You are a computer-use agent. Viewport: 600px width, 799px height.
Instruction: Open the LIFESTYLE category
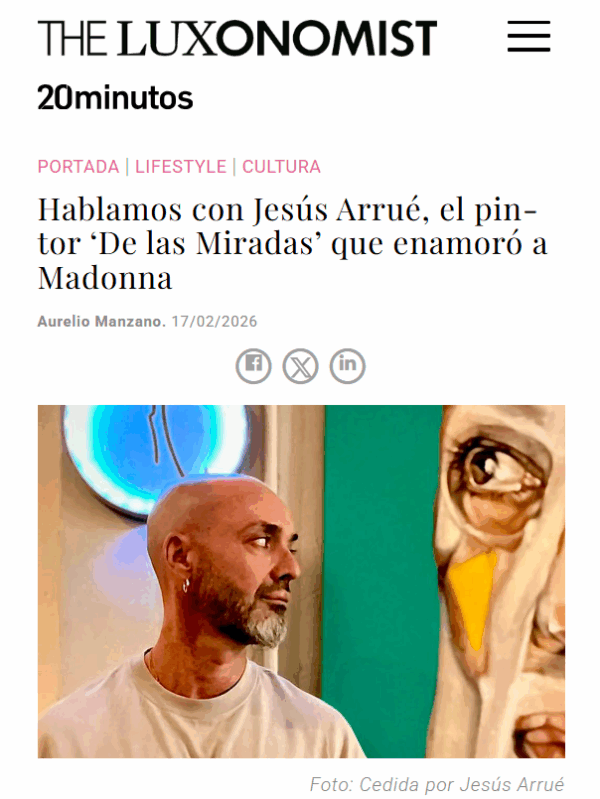coord(180,167)
